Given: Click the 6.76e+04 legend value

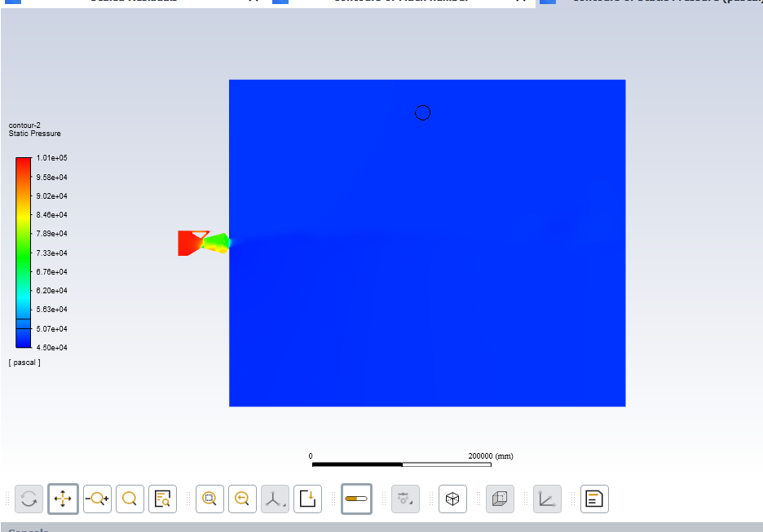Looking at the screenshot, I should [x=51, y=272].
